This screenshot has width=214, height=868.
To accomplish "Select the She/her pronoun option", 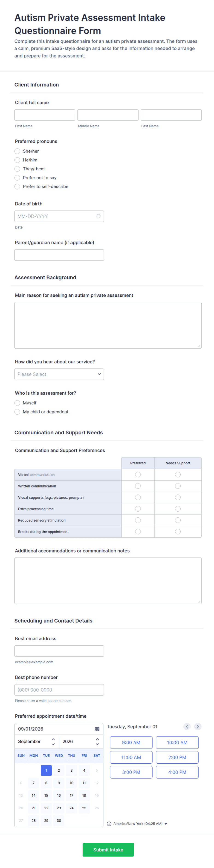I will [x=17, y=151].
